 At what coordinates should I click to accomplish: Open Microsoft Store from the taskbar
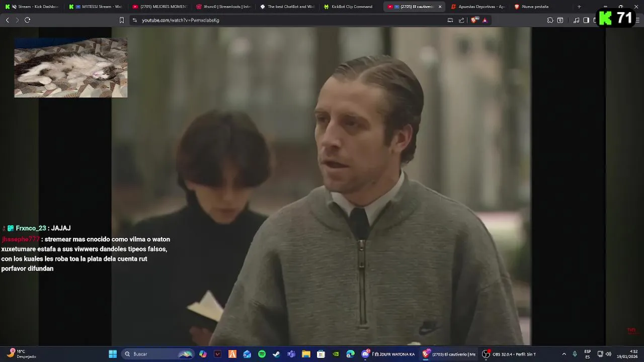click(321, 354)
